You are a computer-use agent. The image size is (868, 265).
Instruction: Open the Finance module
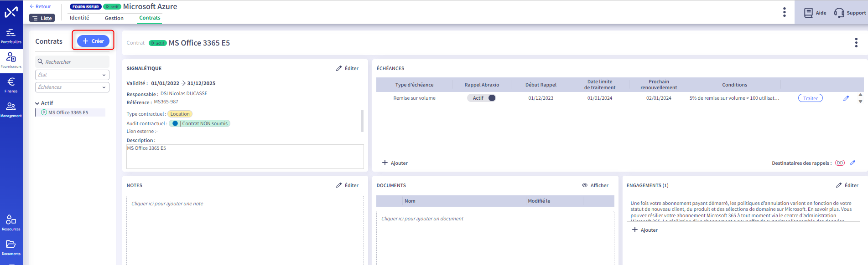click(11, 85)
